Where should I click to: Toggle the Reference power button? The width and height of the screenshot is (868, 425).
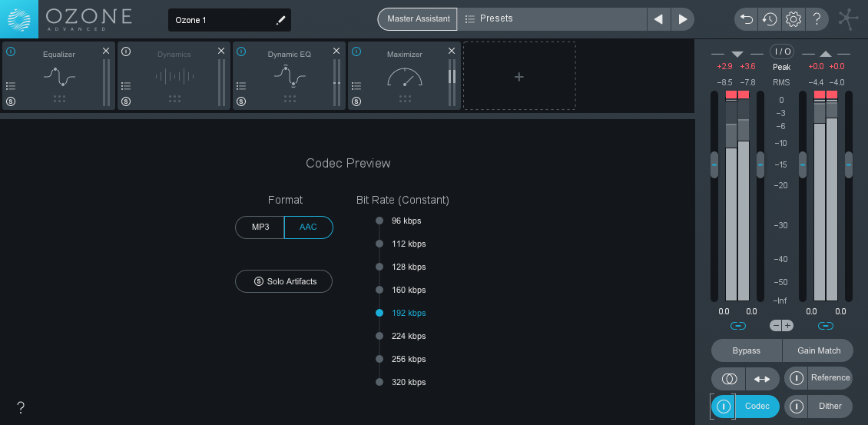click(x=796, y=378)
